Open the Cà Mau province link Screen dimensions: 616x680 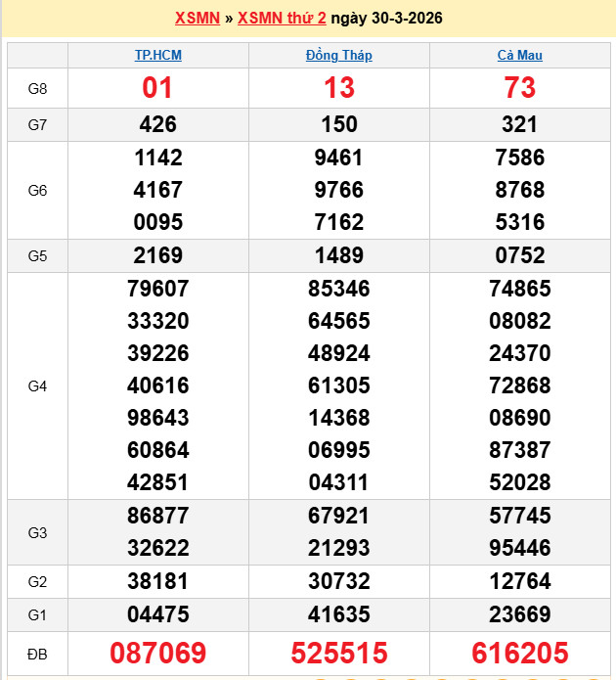[x=519, y=56]
